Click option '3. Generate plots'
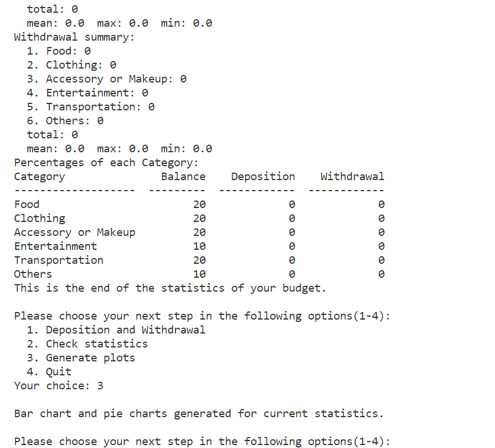 pos(81,358)
